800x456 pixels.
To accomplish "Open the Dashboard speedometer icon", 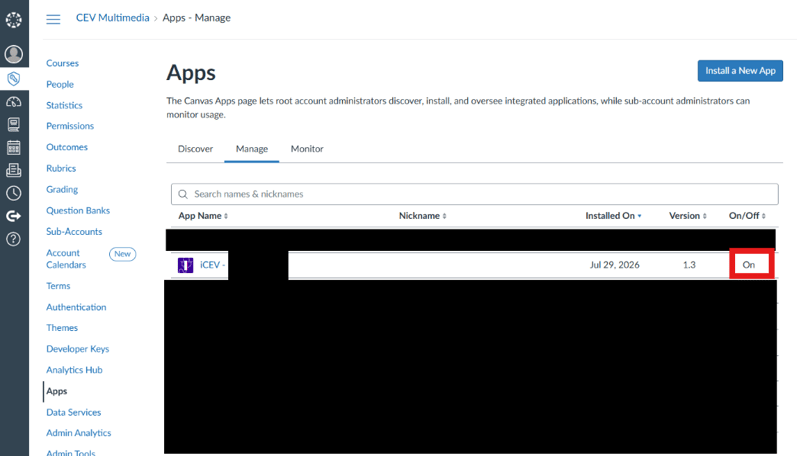I will (x=14, y=102).
